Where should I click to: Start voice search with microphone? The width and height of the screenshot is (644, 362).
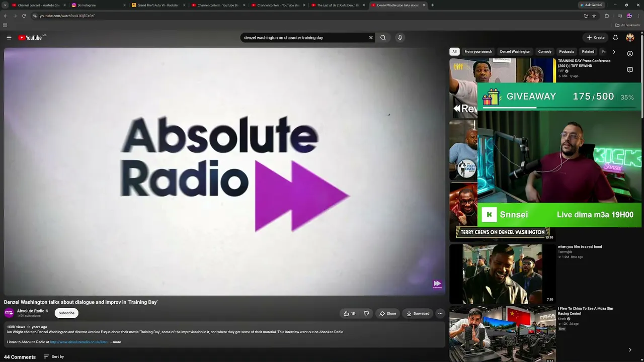(x=400, y=38)
